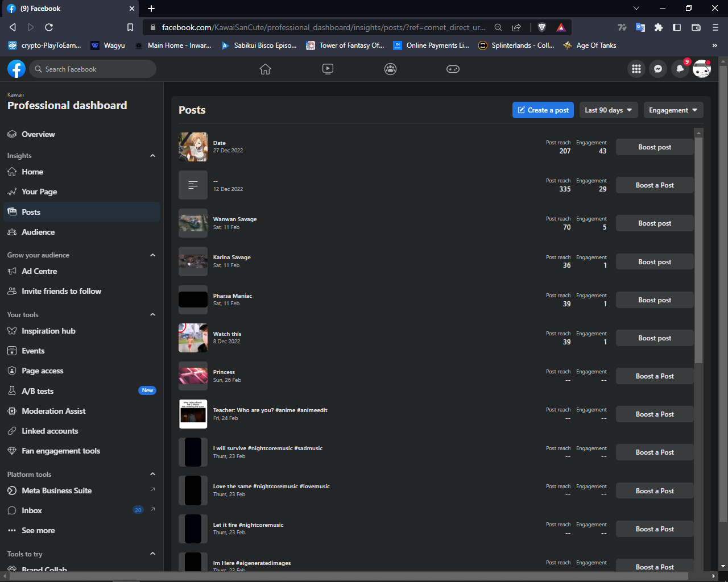The width and height of the screenshot is (728, 582).
Task: Click the browser address bar URL
Action: pos(324,27)
